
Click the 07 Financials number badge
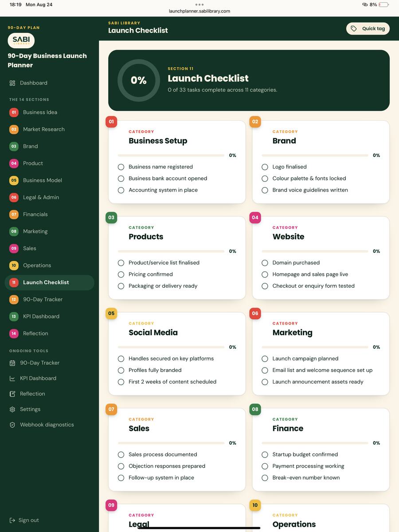[x=14, y=215]
